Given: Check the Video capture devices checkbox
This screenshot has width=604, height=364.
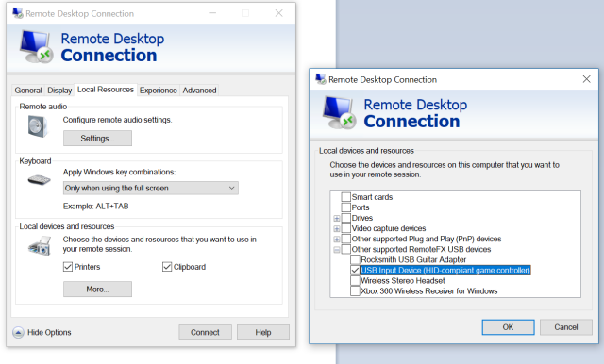Looking at the screenshot, I should [346, 228].
